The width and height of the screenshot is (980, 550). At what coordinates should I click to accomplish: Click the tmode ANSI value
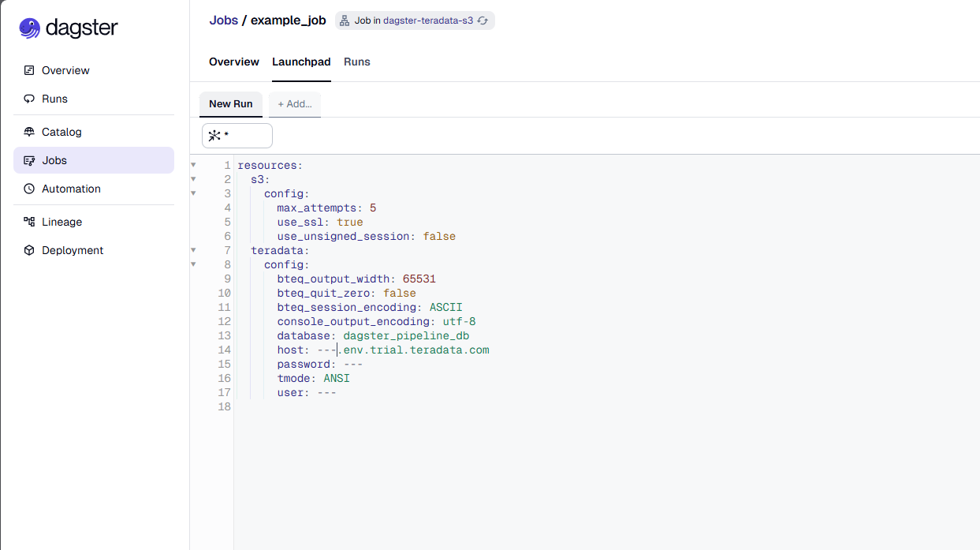coord(337,379)
